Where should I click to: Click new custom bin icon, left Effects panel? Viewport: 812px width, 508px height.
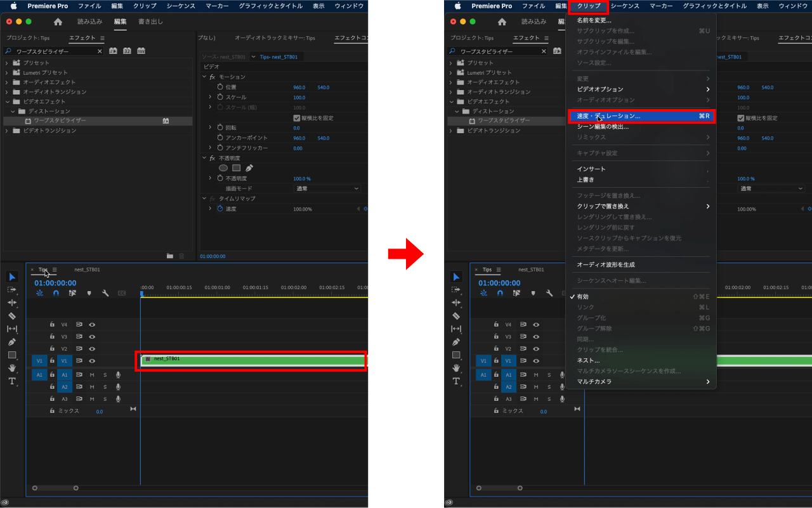coord(170,256)
